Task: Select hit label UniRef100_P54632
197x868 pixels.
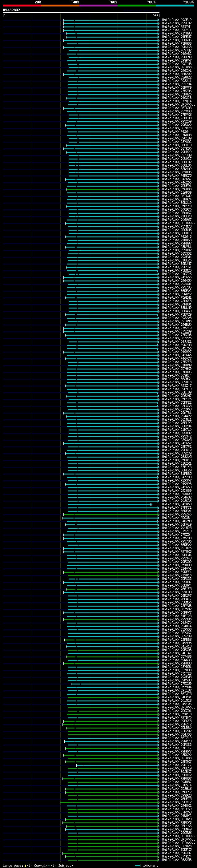Action: [176, 497]
